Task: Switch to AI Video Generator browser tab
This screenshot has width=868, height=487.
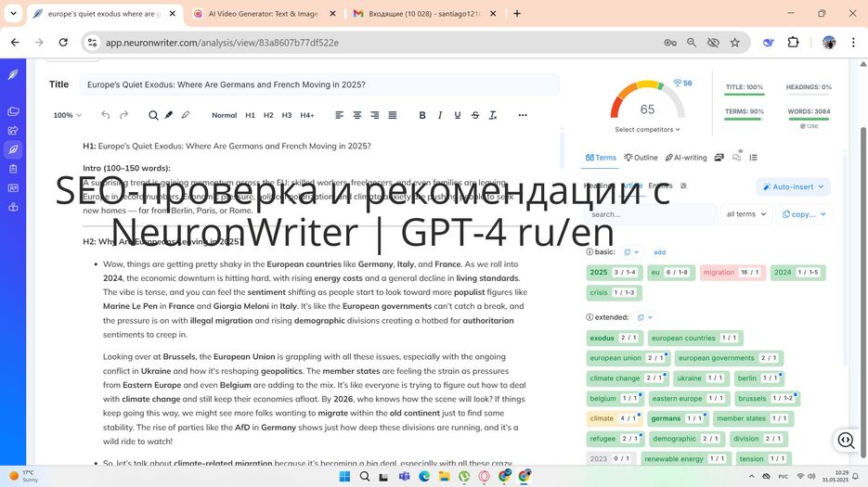Action: pos(264,14)
